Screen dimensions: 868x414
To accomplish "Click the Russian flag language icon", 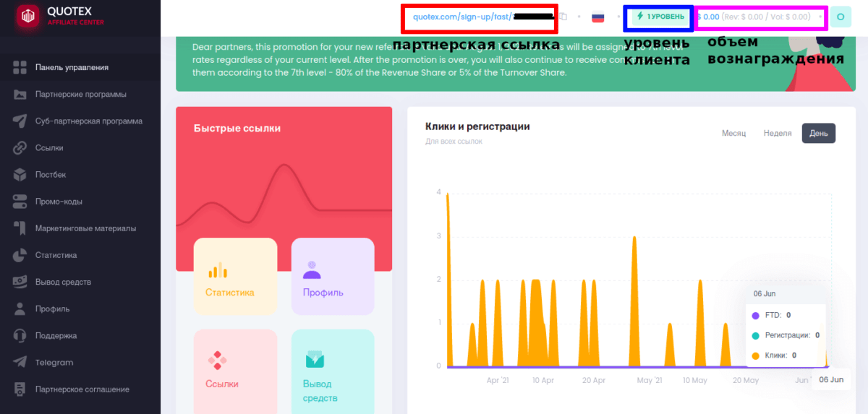I will point(598,17).
